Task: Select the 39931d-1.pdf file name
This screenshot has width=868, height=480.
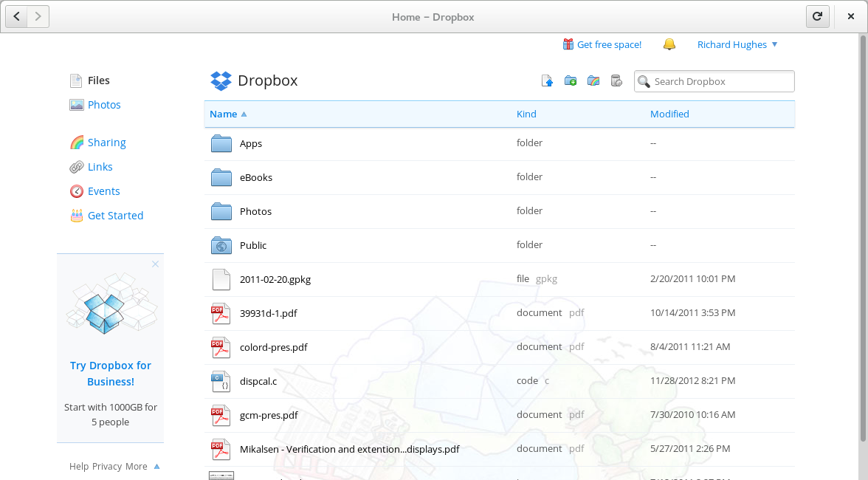Action: tap(268, 313)
